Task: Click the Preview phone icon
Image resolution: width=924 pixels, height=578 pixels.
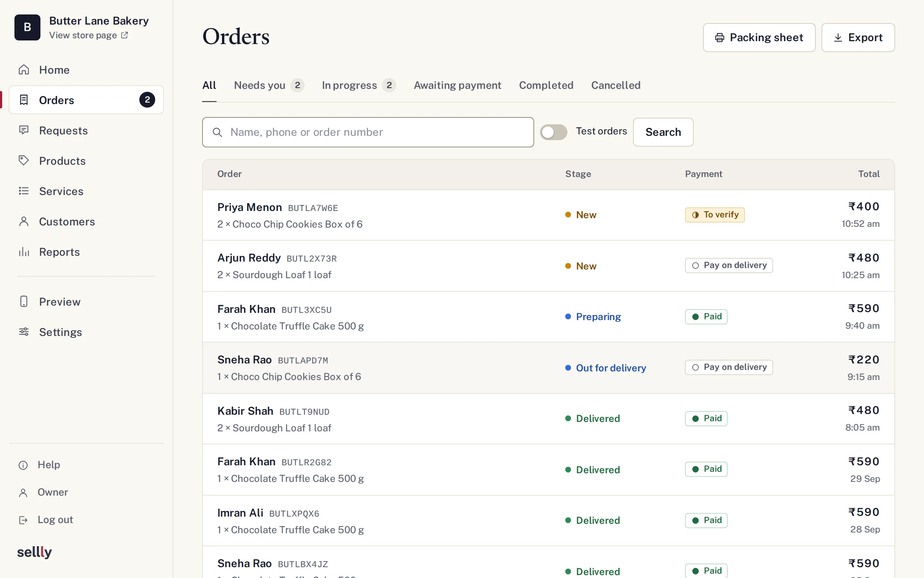Action: (x=24, y=302)
